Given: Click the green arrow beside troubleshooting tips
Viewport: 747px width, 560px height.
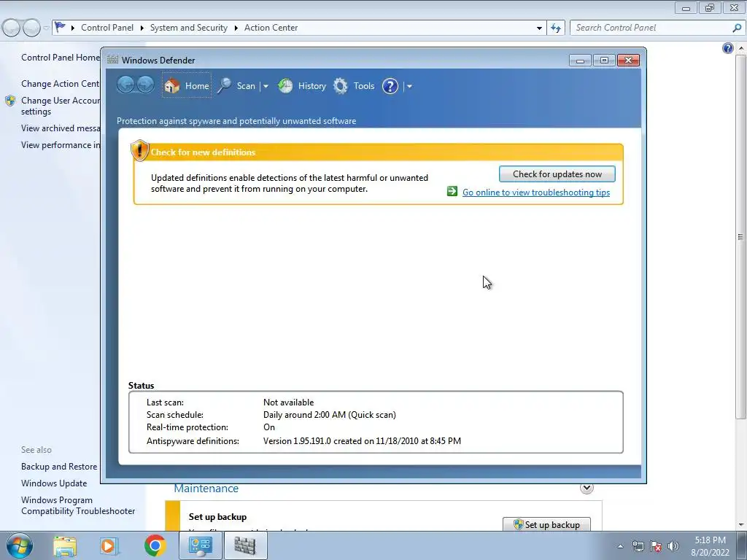Looking at the screenshot, I should pos(452,192).
